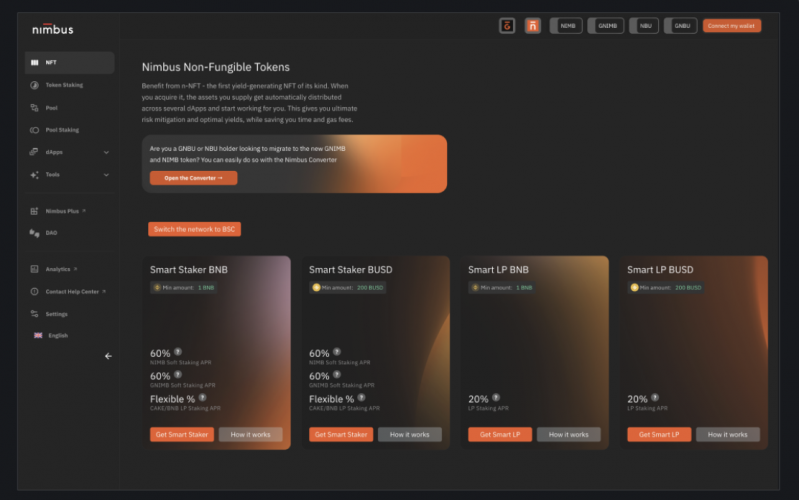799x500 pixels.
Task: Go to the Pool page
Action: [51, 108]
